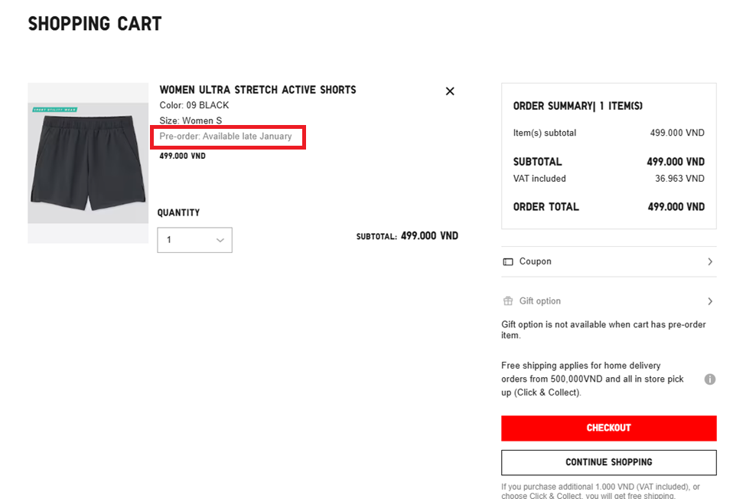Image resolution: width=747 pixels, height=504 pixels.
Task: Expand the Gift option chevron
Action: click(x=709, y=301)
